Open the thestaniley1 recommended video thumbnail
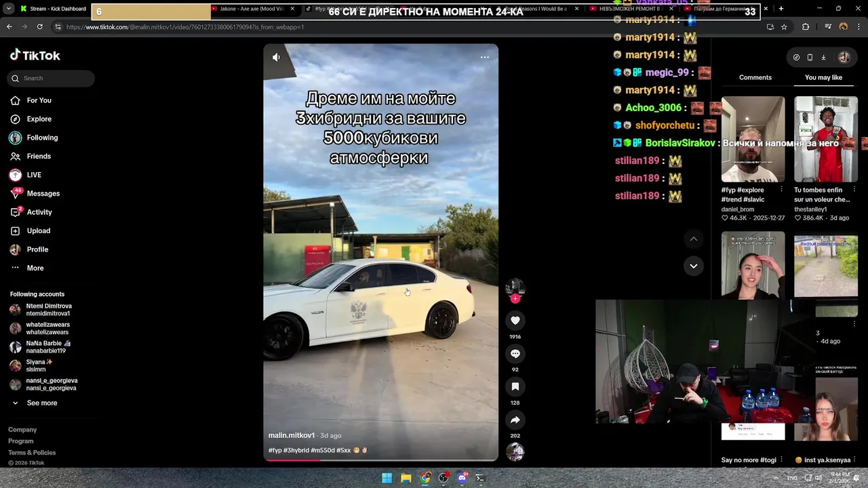This screenshot has height=488, width=868. coord(826,139)
